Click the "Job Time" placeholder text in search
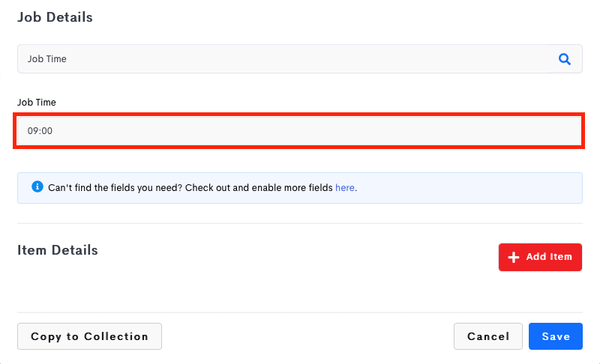Viewport: 600px width, 364px height. (46, 59)
